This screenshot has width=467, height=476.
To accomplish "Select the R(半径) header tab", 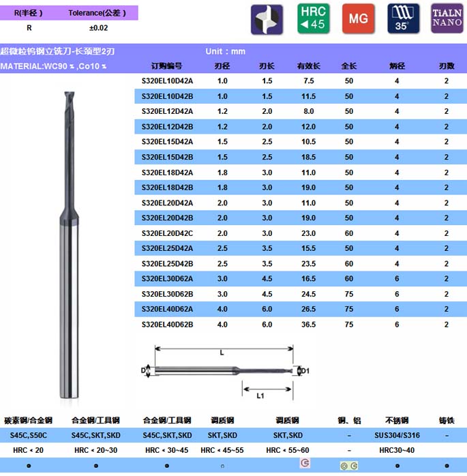I will [29, 13].
